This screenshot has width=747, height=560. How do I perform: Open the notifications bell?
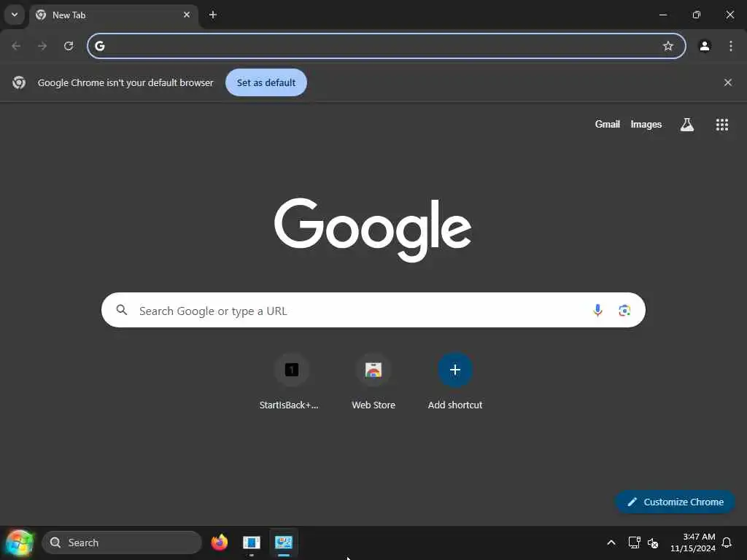tap(727, 542)
